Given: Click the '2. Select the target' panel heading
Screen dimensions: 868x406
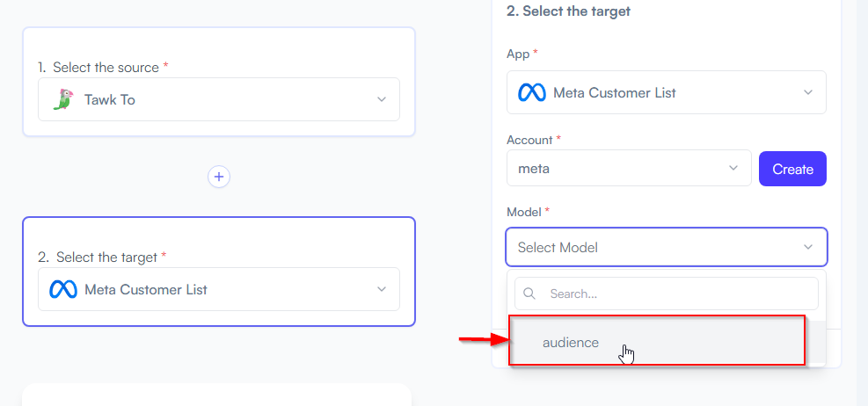Looking at the screenshot, I should click(x=568, y=11).
